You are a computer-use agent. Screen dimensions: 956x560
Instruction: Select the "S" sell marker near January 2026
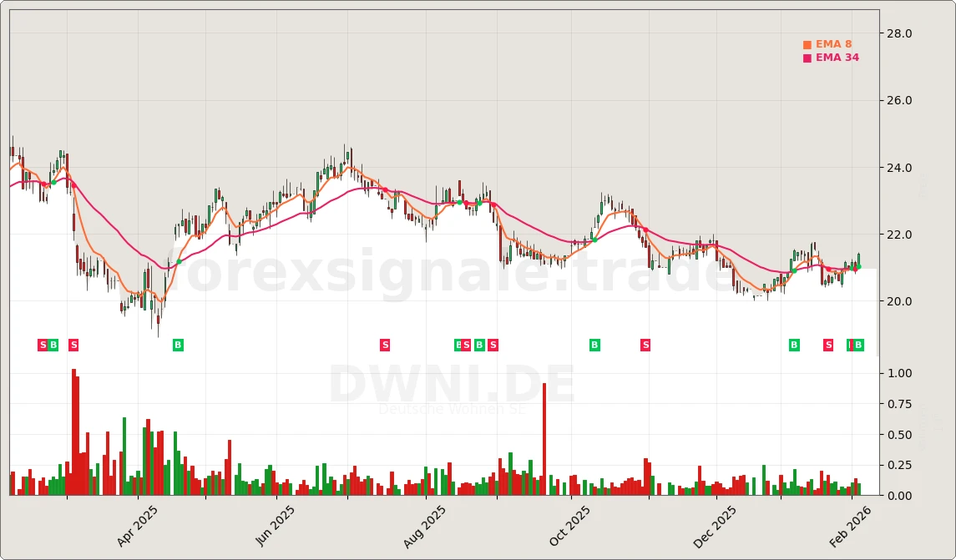click(x=827, y=344)
